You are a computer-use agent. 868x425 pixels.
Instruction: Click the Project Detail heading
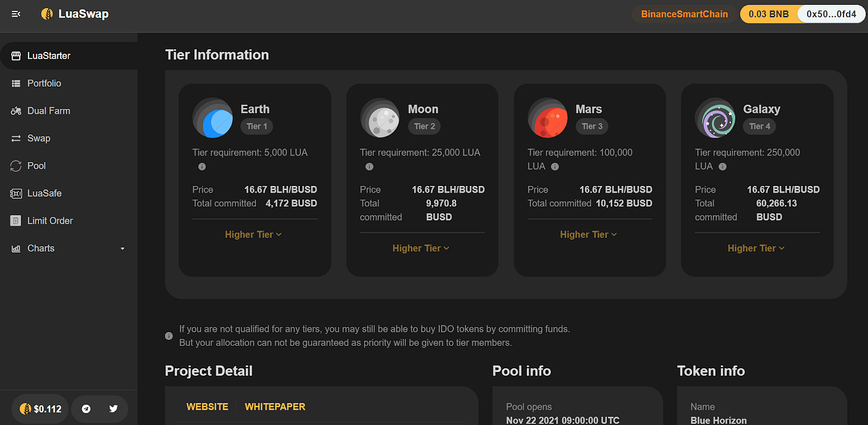tap(209, 371)
